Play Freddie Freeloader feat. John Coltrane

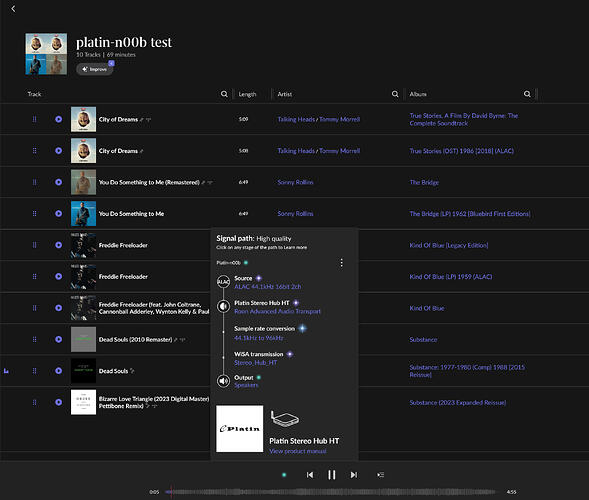[x=59, y=308]
